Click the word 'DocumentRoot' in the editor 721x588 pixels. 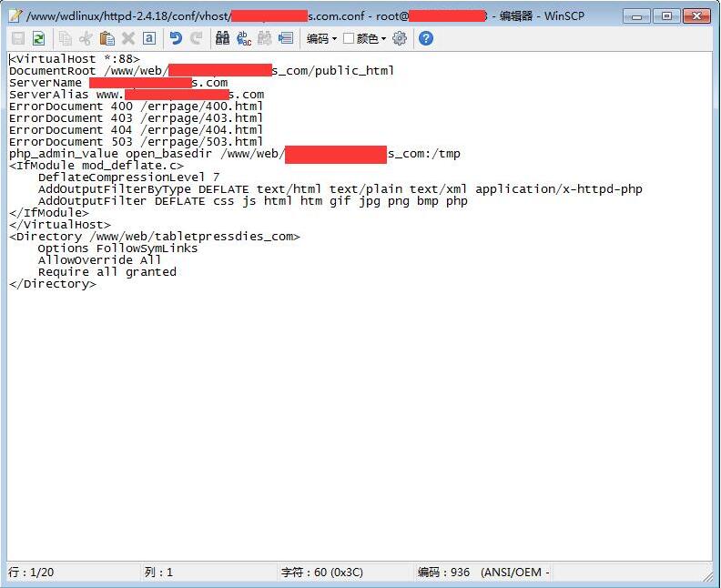tap(52, 71)
